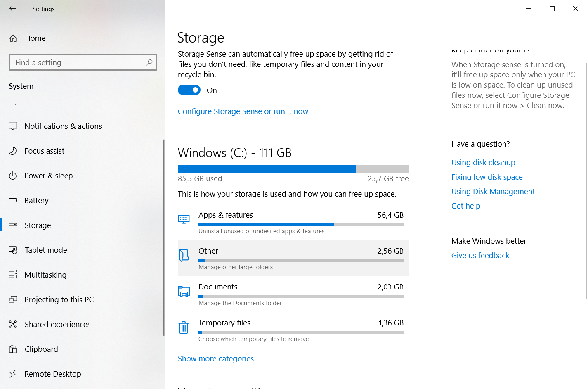
Task: Open Notifications & actions settings
Action: 82,126
